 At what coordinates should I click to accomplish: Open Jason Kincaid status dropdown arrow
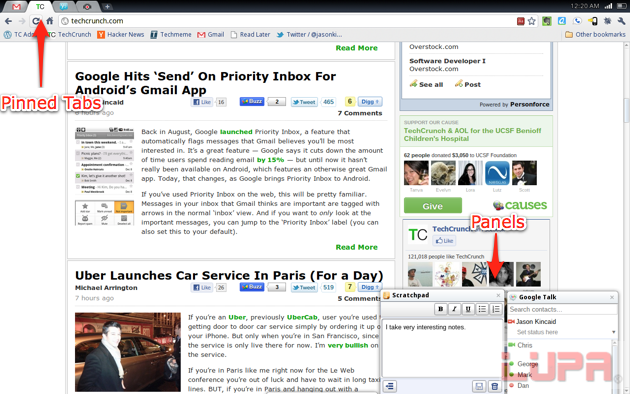(614, 332)
